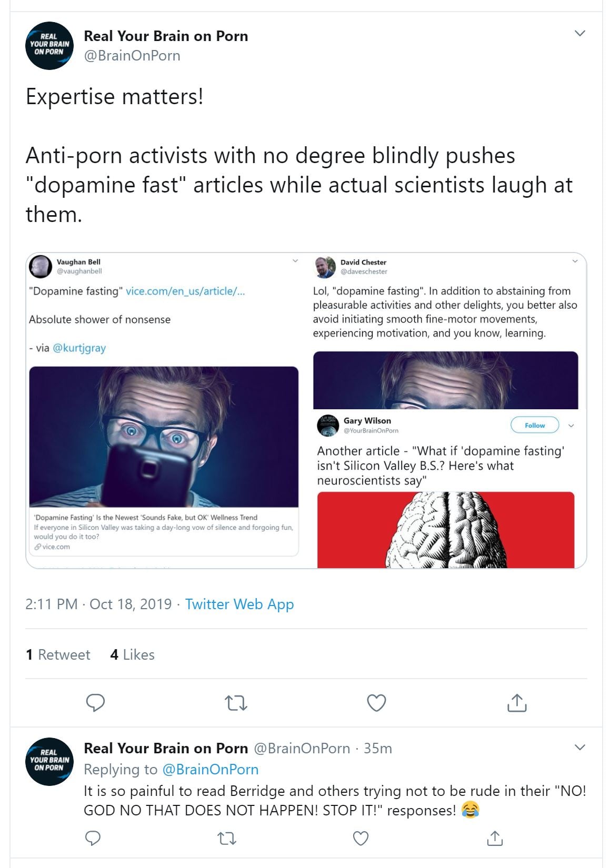
Task: Share the Berridge follow-up tweet
Action: click(495, 838)
